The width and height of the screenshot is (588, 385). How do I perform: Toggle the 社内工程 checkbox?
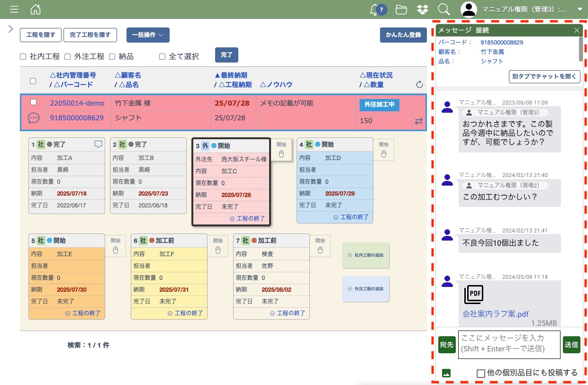coord(23,57)
